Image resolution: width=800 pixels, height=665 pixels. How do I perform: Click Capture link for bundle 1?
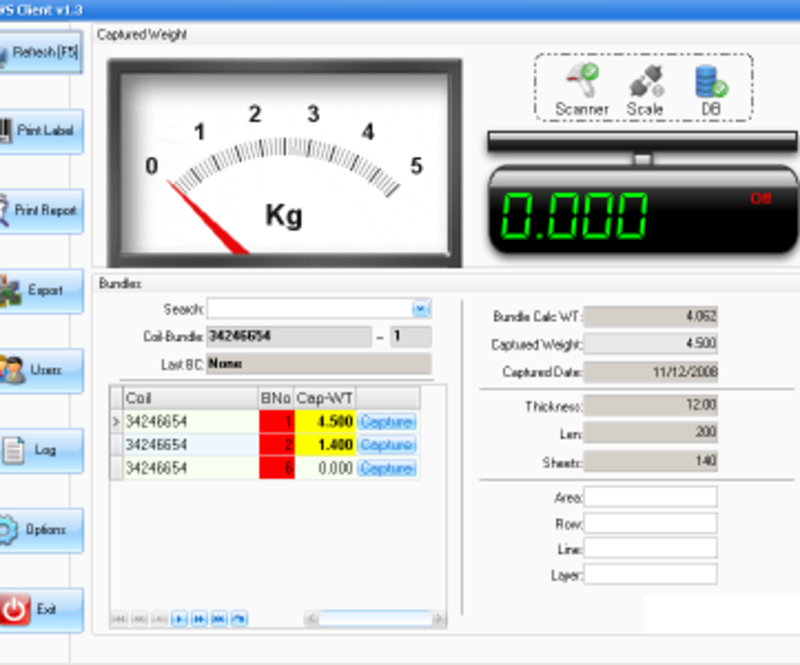tap(387, 422)
